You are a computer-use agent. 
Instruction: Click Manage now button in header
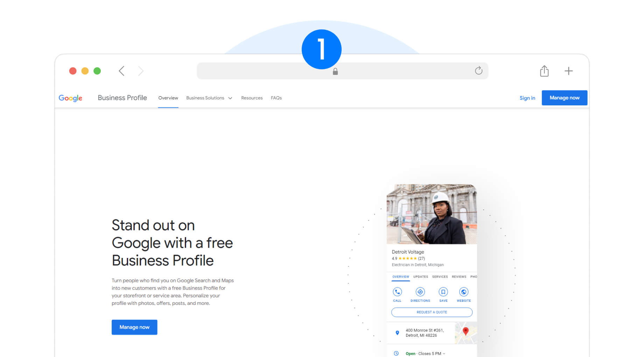coord(565,98)
